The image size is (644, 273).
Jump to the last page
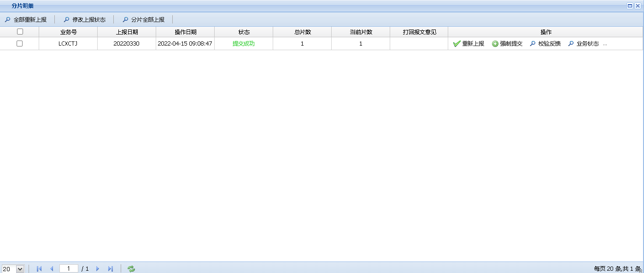(x=111, y=269)
